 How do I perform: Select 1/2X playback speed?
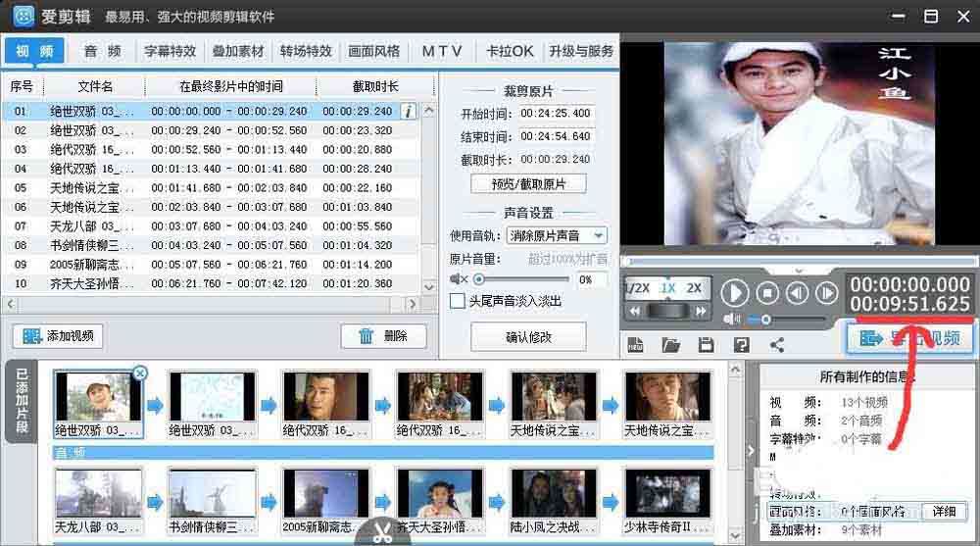point(638,288)
